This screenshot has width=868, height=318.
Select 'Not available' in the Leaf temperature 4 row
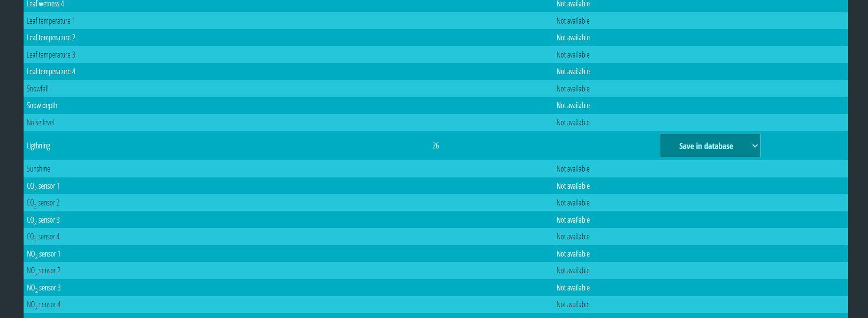(x=573, y=71)
